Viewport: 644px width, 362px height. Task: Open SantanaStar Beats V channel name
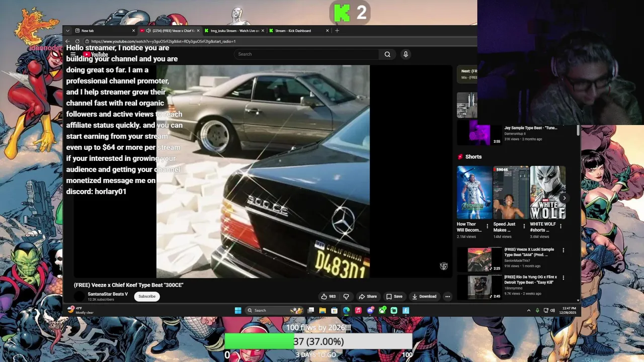(108, 294)
